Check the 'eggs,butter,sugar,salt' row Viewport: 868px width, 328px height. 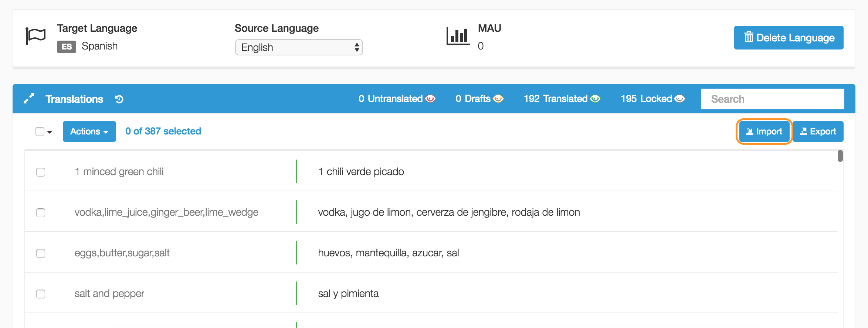tap(41, 253)
